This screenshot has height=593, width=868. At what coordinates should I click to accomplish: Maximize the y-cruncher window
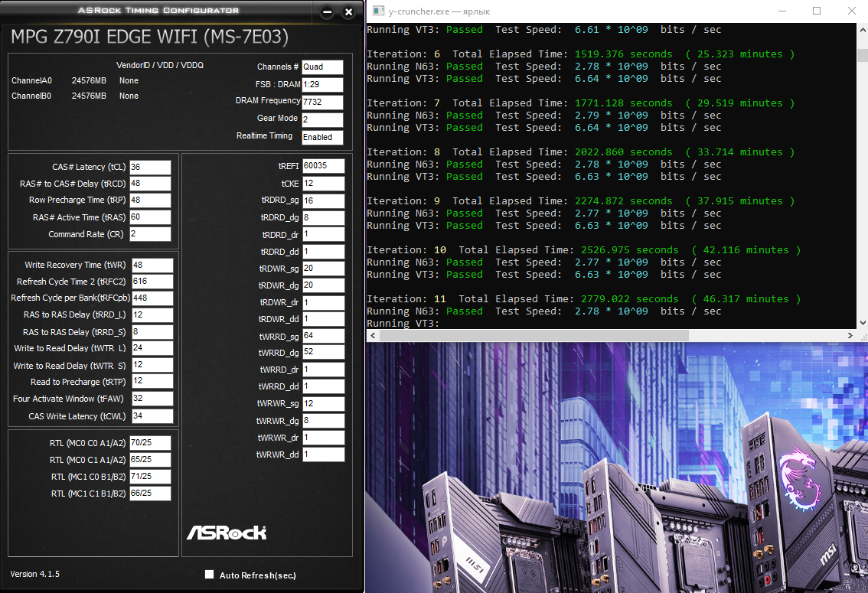click(x=817, y=11)
